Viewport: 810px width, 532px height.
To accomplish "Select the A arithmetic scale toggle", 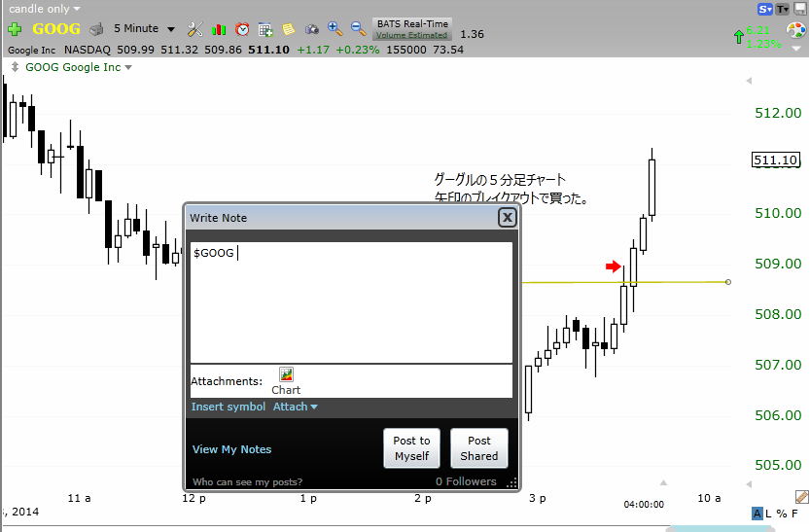I will point(757,514).
